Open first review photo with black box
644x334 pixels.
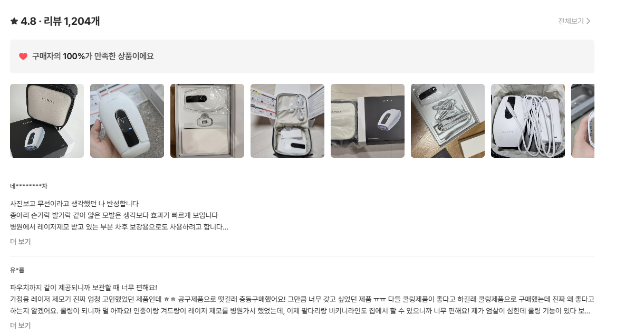[47, 121]
